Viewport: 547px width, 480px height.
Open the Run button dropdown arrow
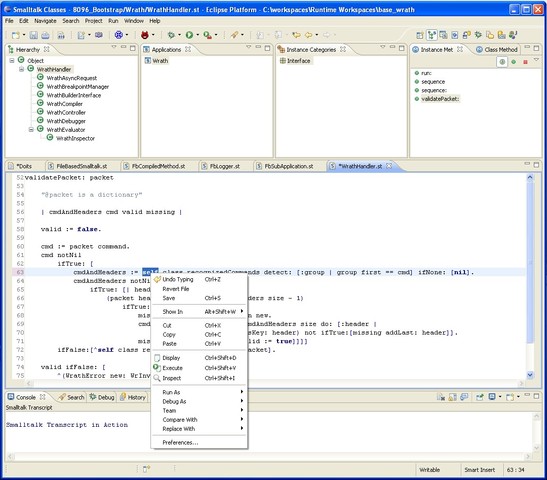point(197,35)
